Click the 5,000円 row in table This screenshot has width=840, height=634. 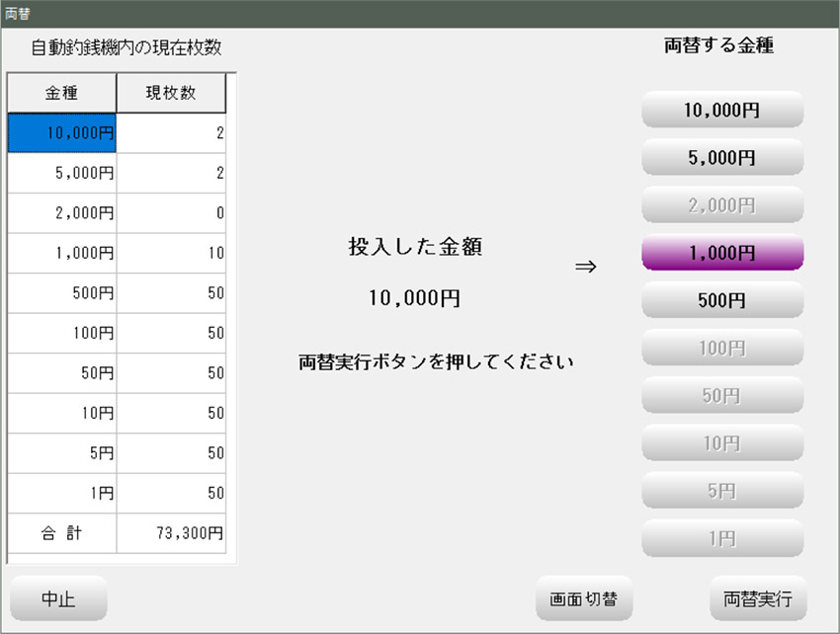(62, 173)
